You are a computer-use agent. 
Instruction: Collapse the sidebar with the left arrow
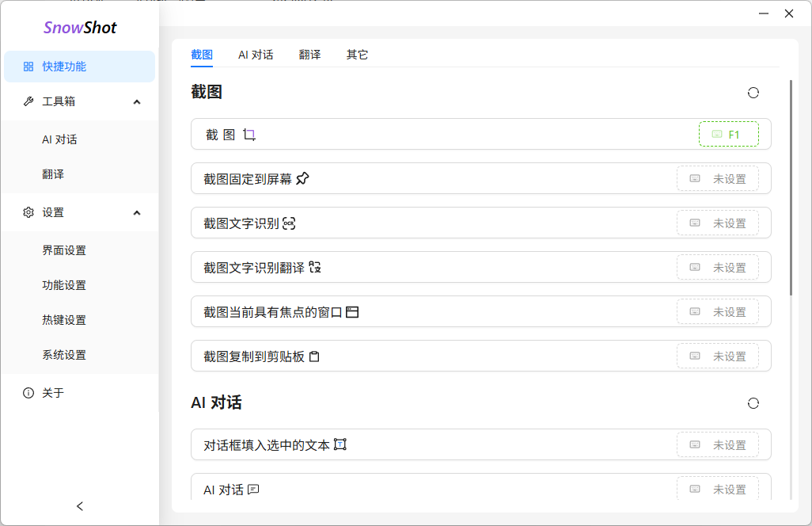pyautogui.click(x=79, y=506)
